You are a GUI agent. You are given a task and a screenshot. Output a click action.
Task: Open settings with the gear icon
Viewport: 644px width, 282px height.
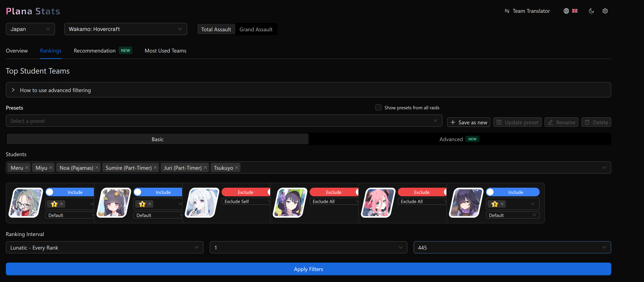(x=605, y=11)
